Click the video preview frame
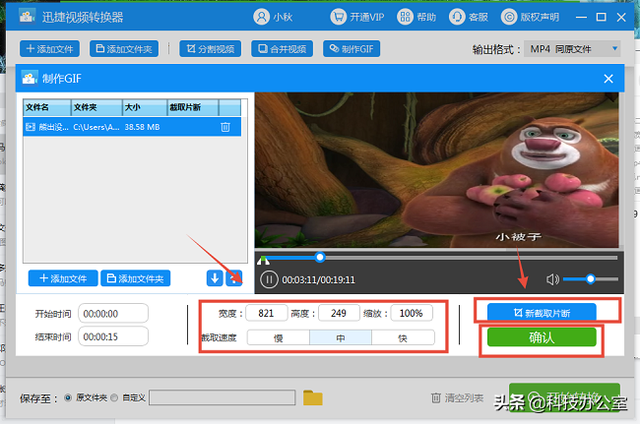Image resolution: width=640 pixels, height=424 pixels. [437, 170]
